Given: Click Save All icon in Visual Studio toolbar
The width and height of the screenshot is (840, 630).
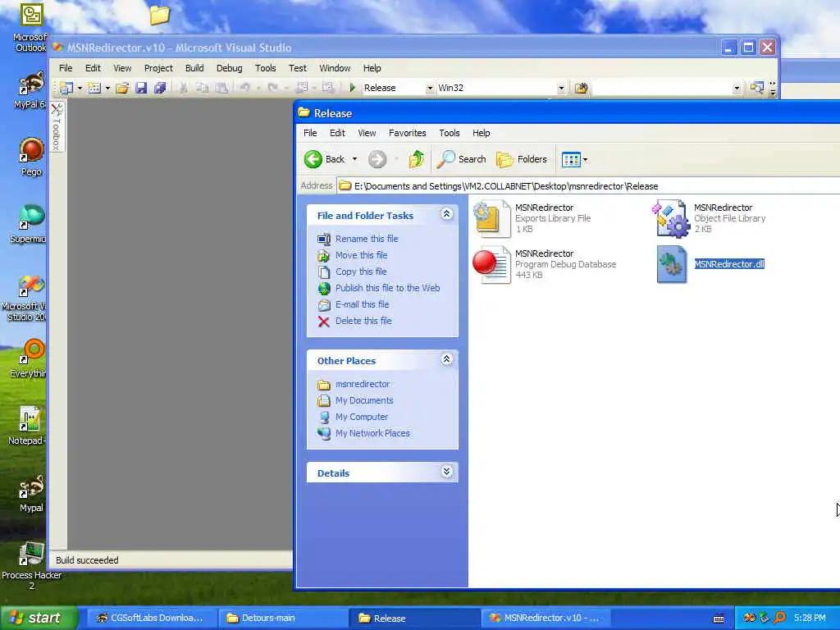Looking at the screenshot, I should (160, 88).
